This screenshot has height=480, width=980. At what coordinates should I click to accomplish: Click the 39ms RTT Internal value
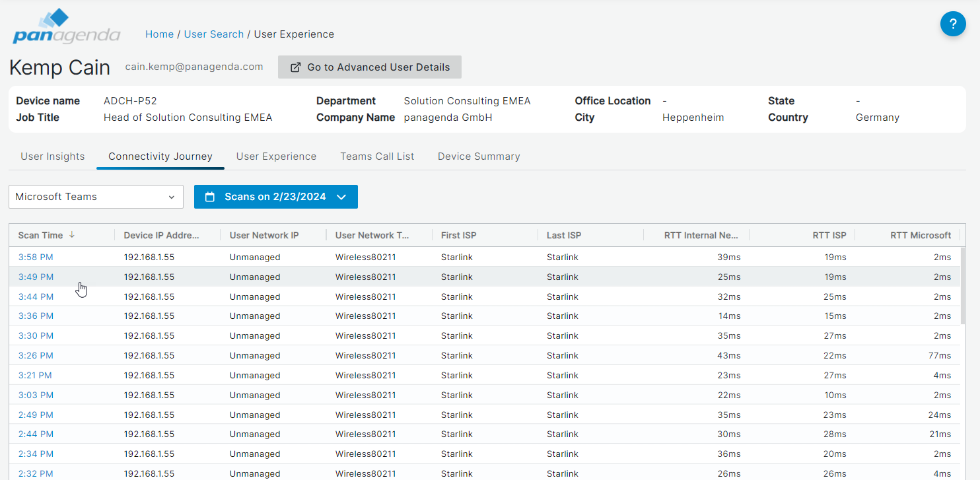click(729, 257)
